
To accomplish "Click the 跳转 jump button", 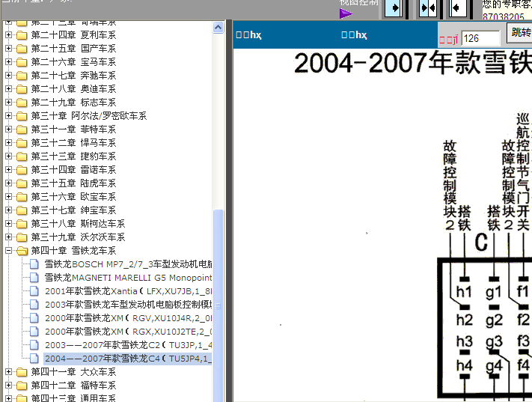I will tap(520, 33).
